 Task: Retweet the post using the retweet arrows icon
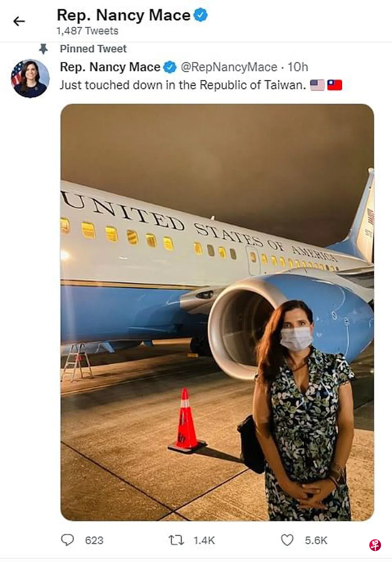(176, 540)
